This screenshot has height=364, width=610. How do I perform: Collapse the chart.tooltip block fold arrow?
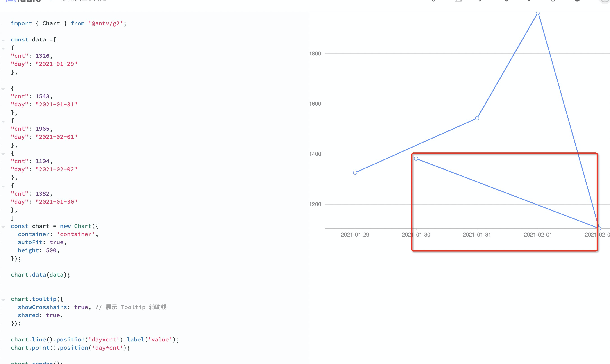(x=3, y=300)
